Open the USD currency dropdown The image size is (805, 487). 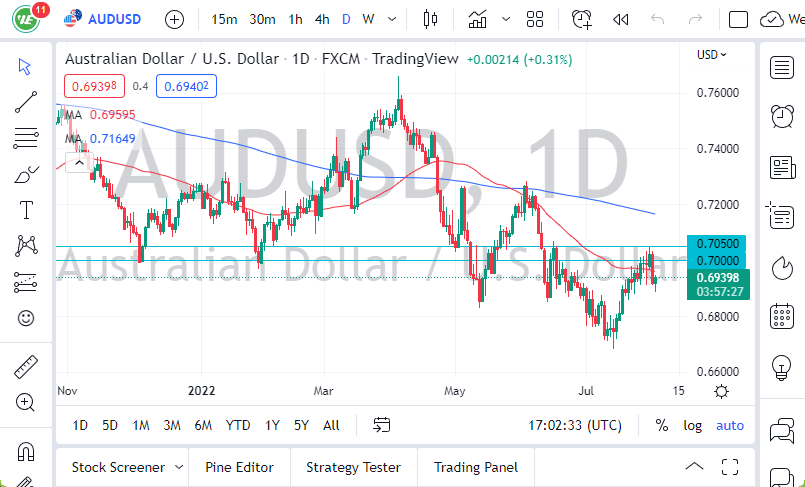pyautogui.click(x=711, y=55)
